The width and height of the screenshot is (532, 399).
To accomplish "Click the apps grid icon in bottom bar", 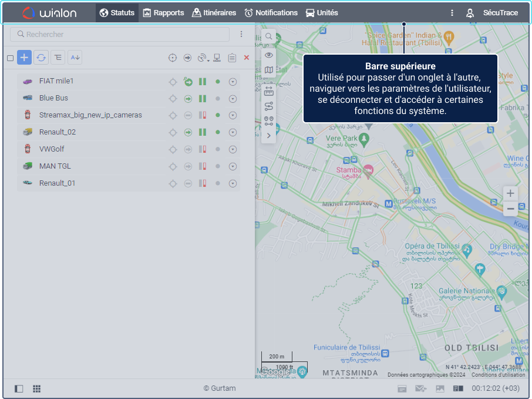I will pos(36,388).
